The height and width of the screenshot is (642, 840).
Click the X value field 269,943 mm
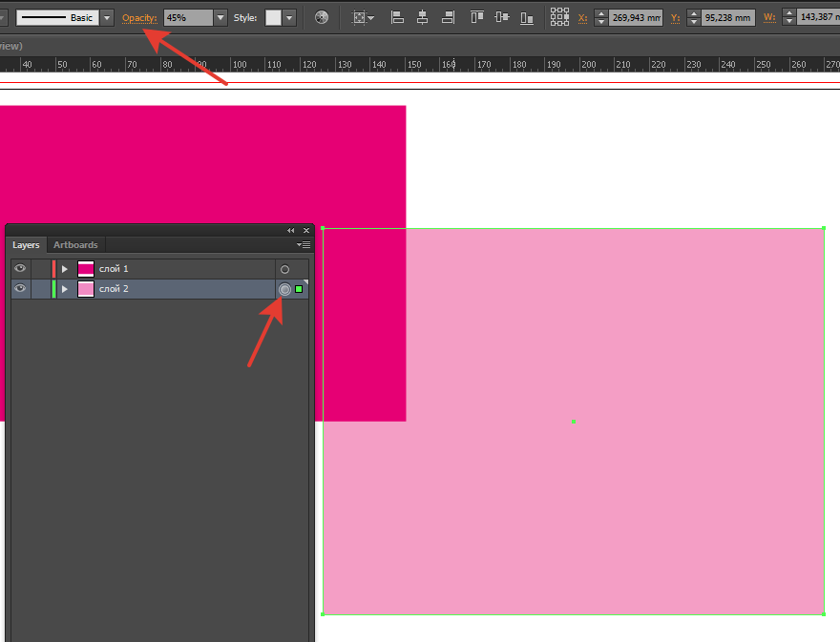(636, 18)
